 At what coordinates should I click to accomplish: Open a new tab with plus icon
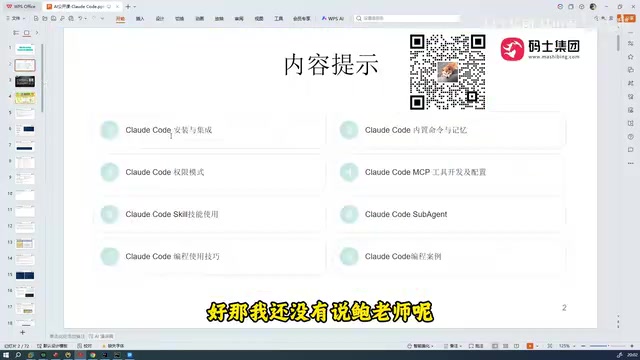coord(128,7)
